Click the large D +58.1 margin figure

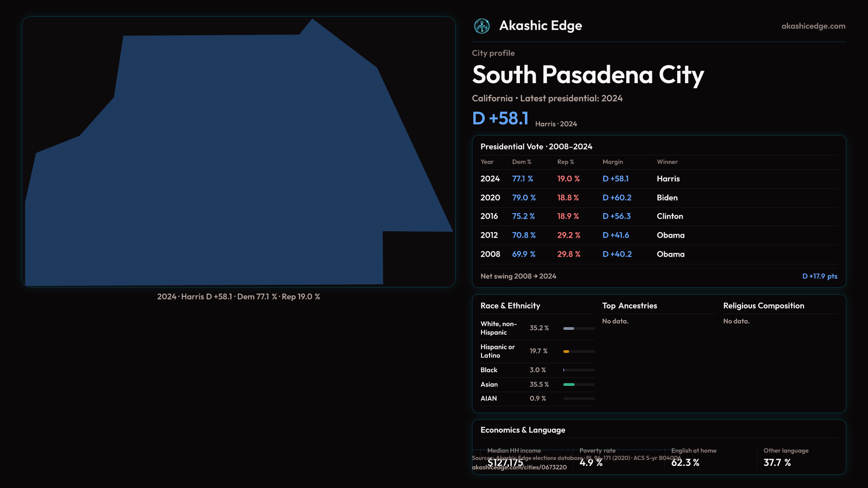pyautogui.click(x=500, y=118)
